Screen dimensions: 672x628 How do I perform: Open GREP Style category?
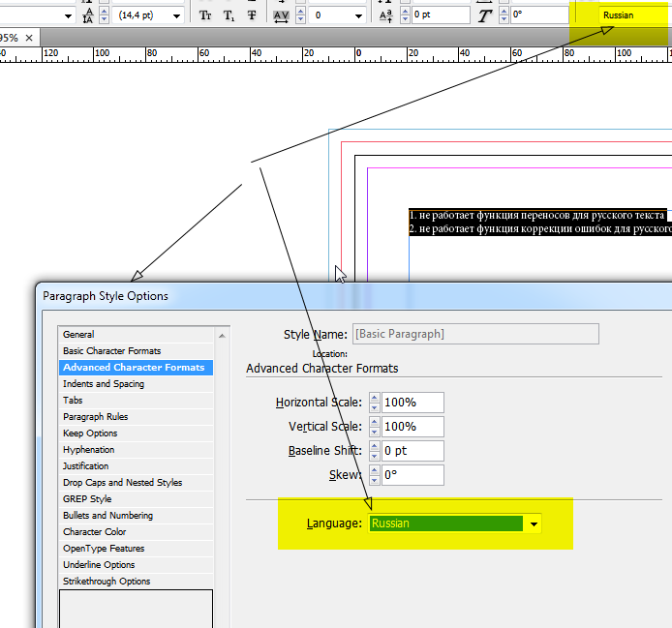(x=136, y=499)
